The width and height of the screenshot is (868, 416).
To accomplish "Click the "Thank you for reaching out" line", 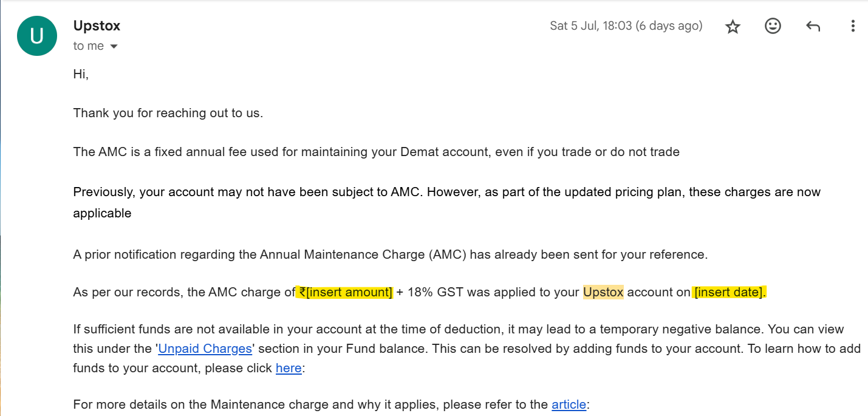I will tap(168, 113).
